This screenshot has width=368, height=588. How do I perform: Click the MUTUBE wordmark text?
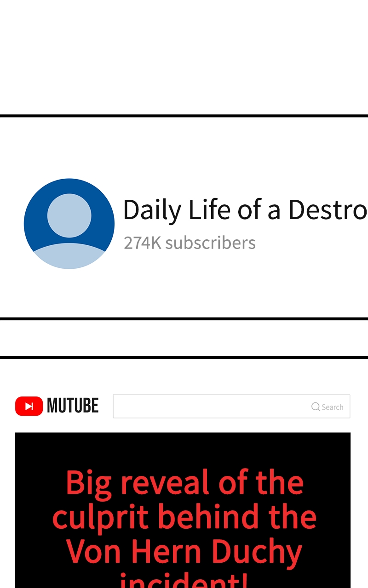[x=73, y=406]
